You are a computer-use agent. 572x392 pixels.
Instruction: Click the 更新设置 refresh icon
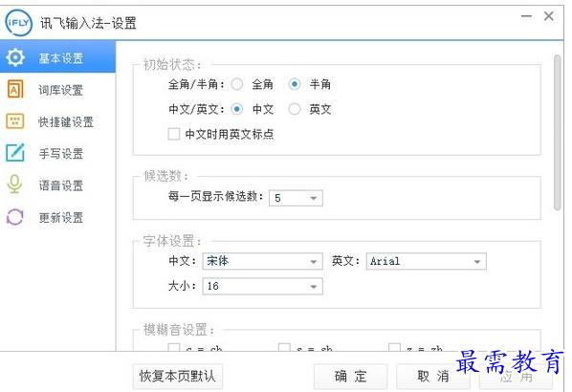click(x=15, y=217)
